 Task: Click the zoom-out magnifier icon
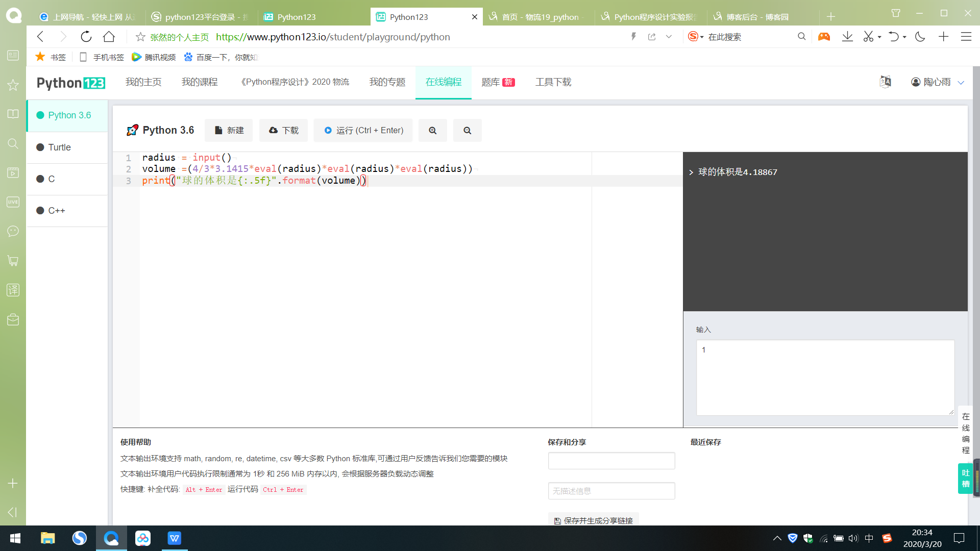click(467, 131)
